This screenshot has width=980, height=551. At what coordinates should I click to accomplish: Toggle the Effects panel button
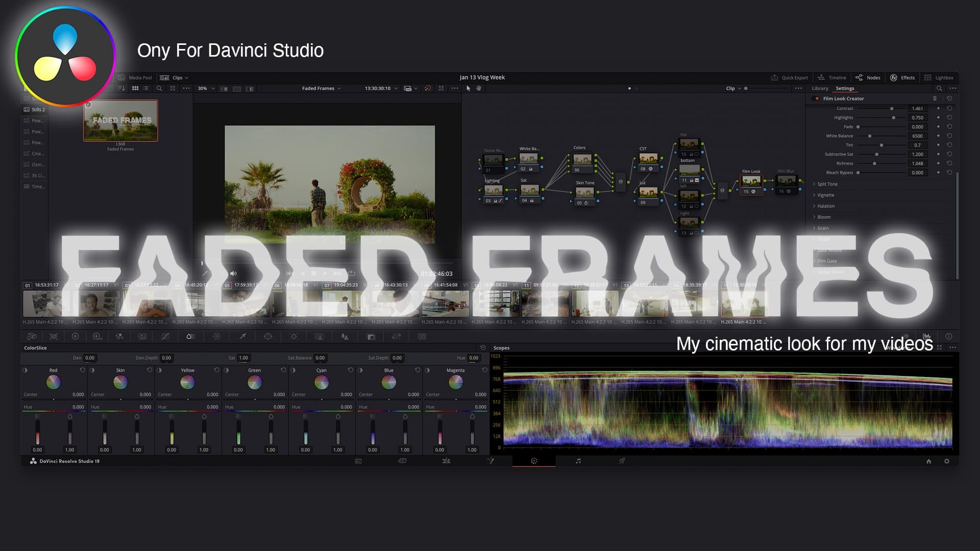click(x=902, y=78)
